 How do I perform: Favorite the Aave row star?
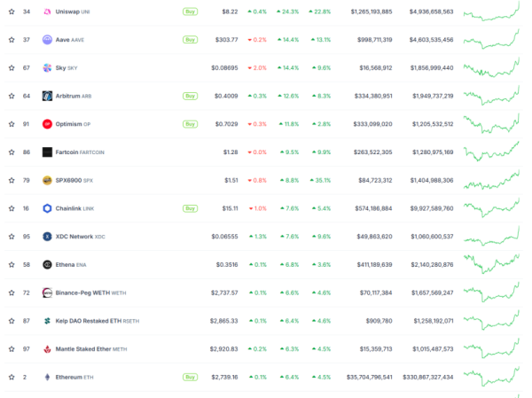point(12,40)
